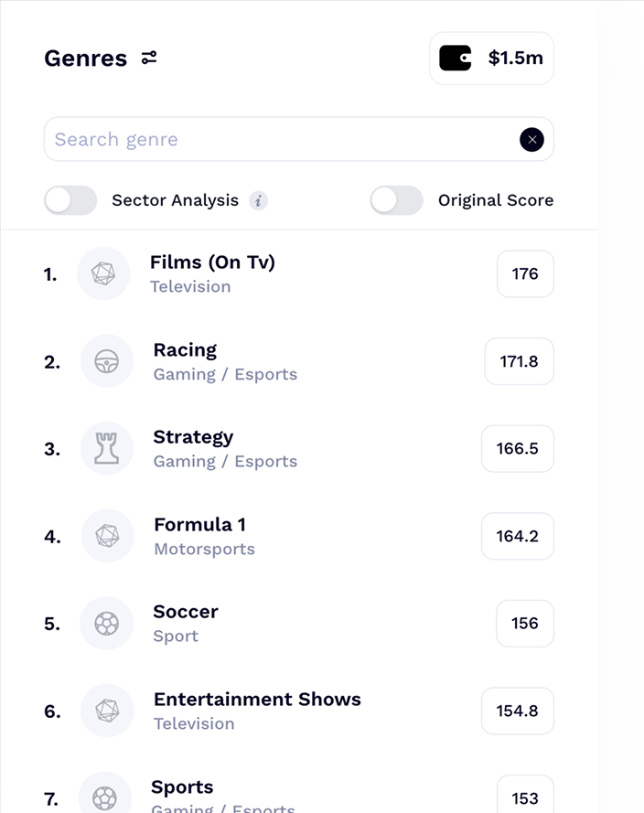Viewport: 644px width, 813px height.
Task: Open the Strategy genre entry
Action: pyautogui.click(x=298, y=448)
